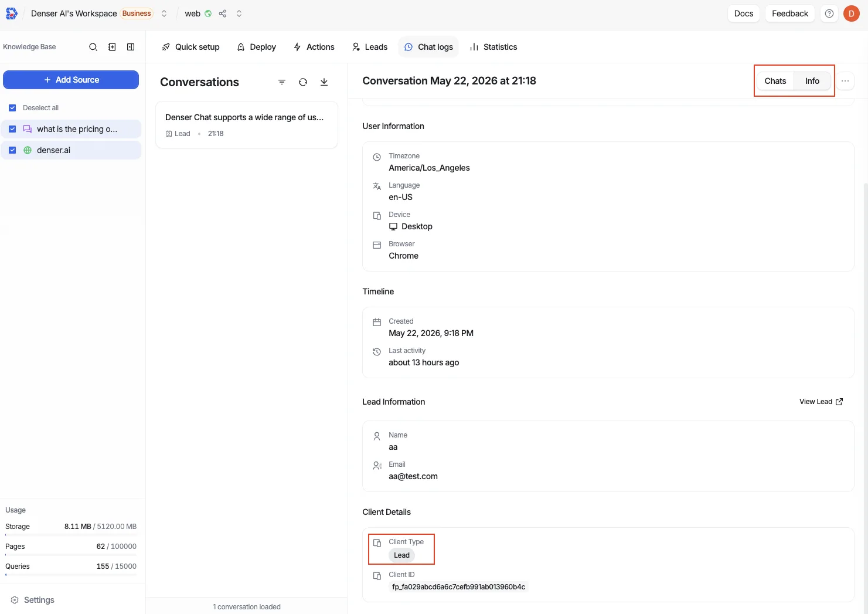Collapse the Knowledge Base sidebar panel
Image resolution: width=868 pixels, height=614 pixels.
[131, 47]
